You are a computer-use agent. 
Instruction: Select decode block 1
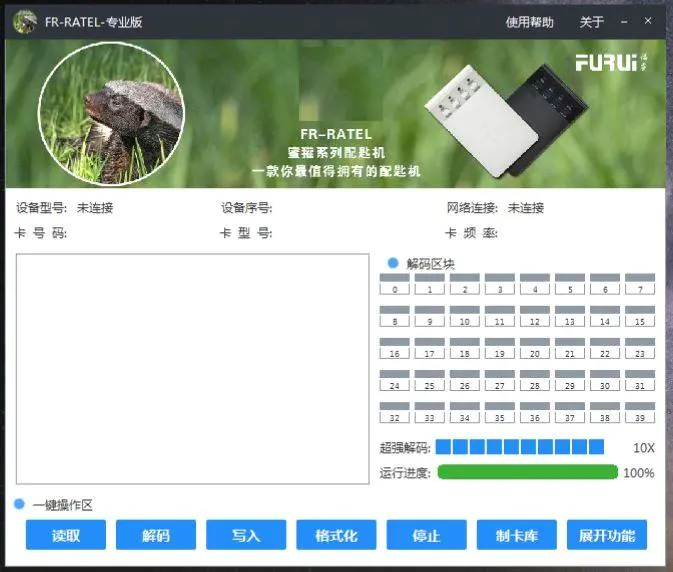[430, 284]
